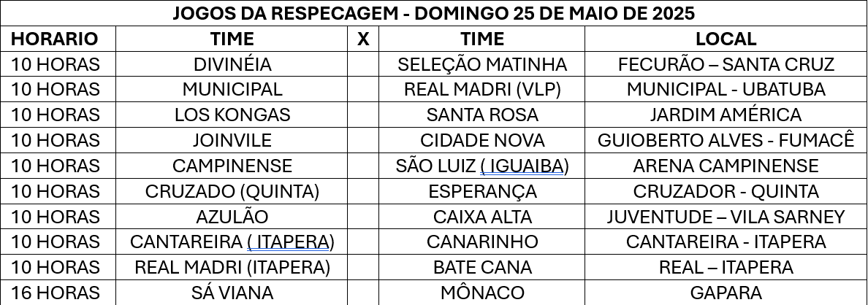Click the underlined IGUAIBA text

pyautogui.click(x=522, y=166)
